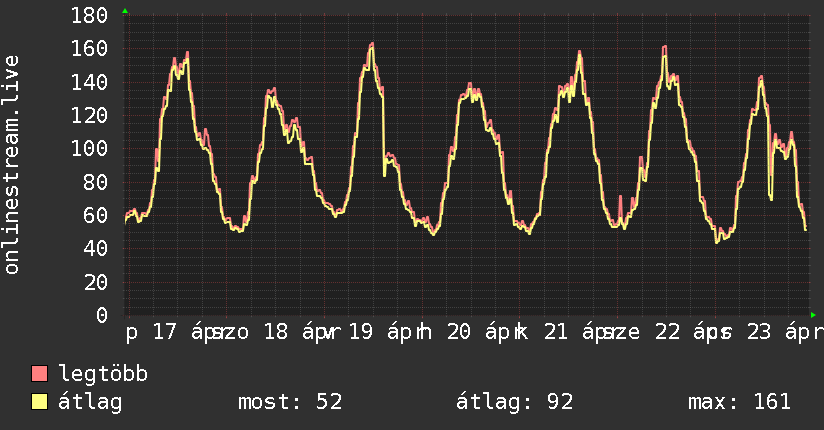Select the átlag legend label beside yellow swatch
This screenshot has width=824, height=430.
[90, 402]
